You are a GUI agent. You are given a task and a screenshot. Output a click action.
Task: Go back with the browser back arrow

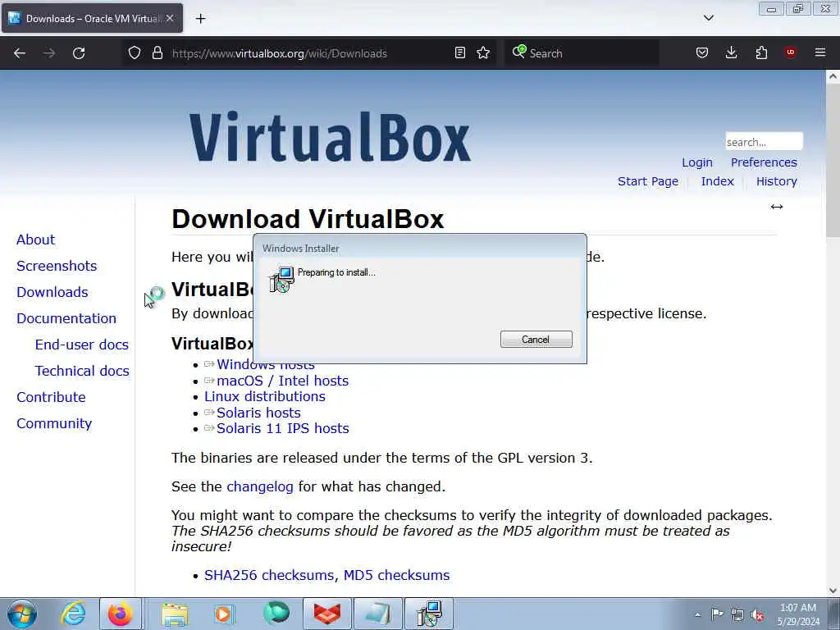20,53
